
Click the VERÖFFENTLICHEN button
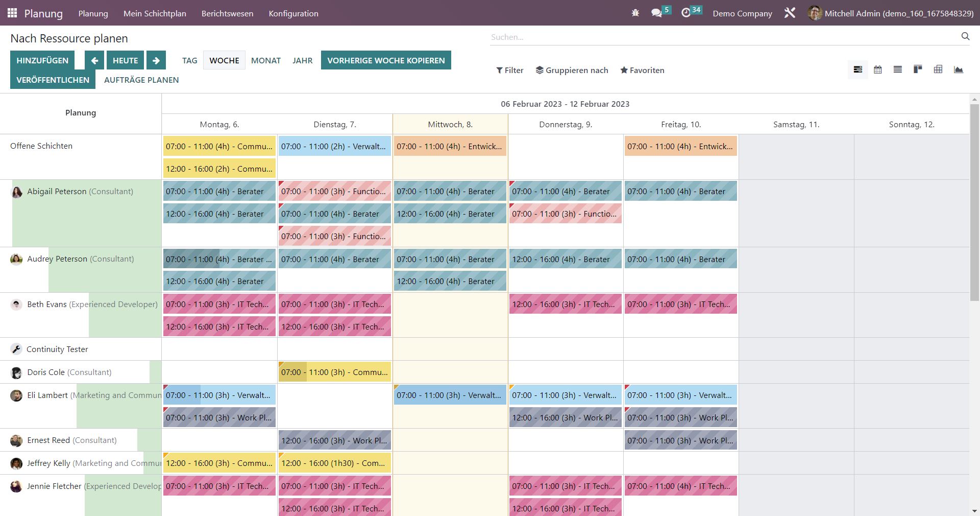coord(53,80)
